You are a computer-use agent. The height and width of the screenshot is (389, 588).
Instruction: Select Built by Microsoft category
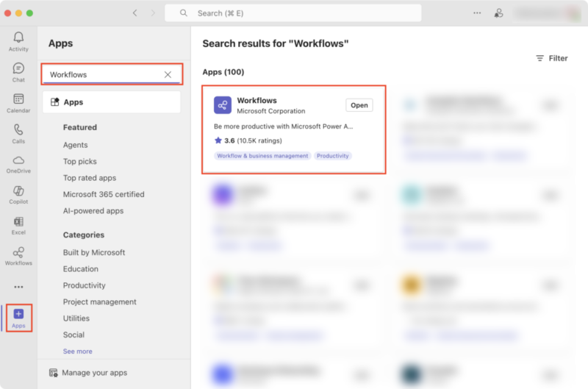point(94,252)
